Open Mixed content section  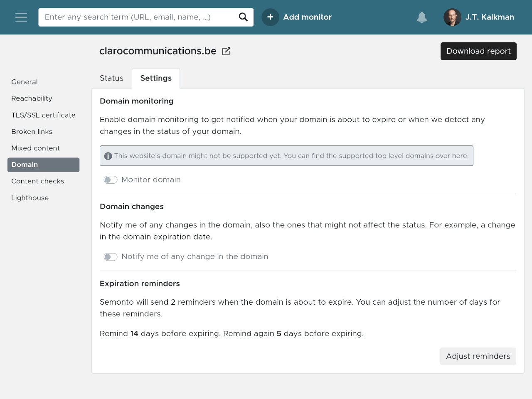35,148
